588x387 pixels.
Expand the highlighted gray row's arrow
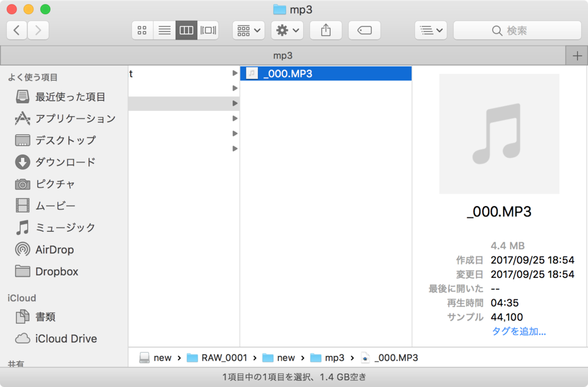235,103
